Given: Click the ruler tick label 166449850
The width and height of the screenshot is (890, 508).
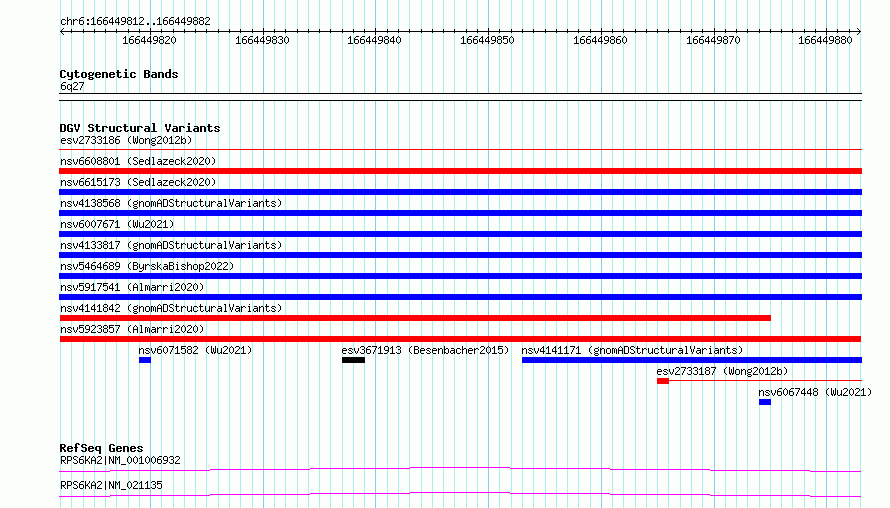Looking at the screenshot, I should click(x=487, y=40).
